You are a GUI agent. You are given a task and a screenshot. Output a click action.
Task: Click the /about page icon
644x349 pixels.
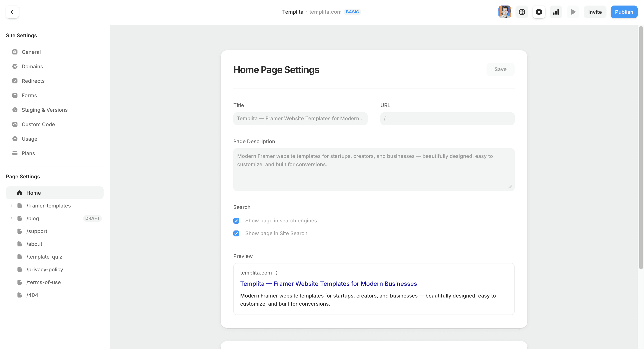point(20,244)
